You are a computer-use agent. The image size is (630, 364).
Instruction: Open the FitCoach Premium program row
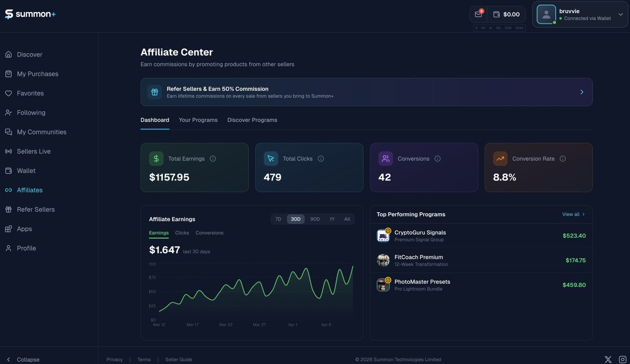481,261
